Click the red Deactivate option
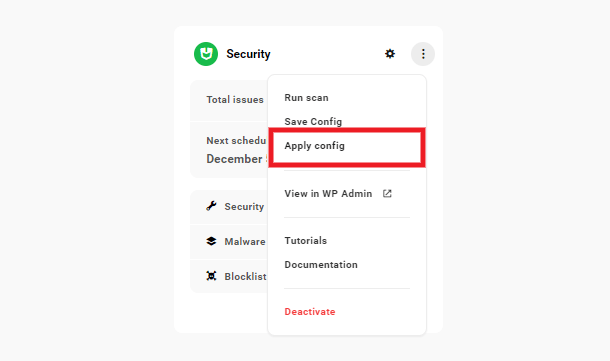 pyautogui.click(x=310, y=312)
